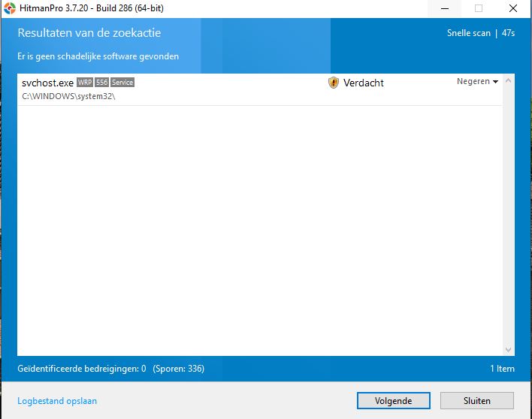Select the svchost.exe result entry
Screen dimensions: 532x419
[259, 89]
